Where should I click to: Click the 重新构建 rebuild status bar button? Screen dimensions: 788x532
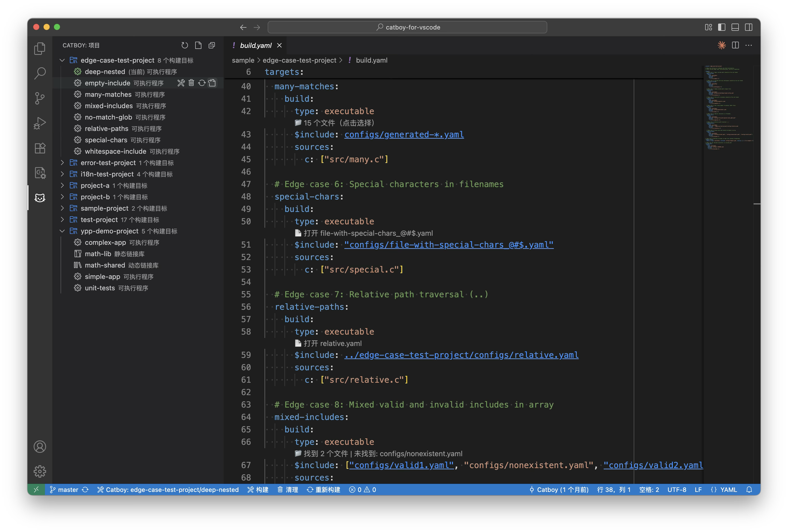click(x=324, y=490)
